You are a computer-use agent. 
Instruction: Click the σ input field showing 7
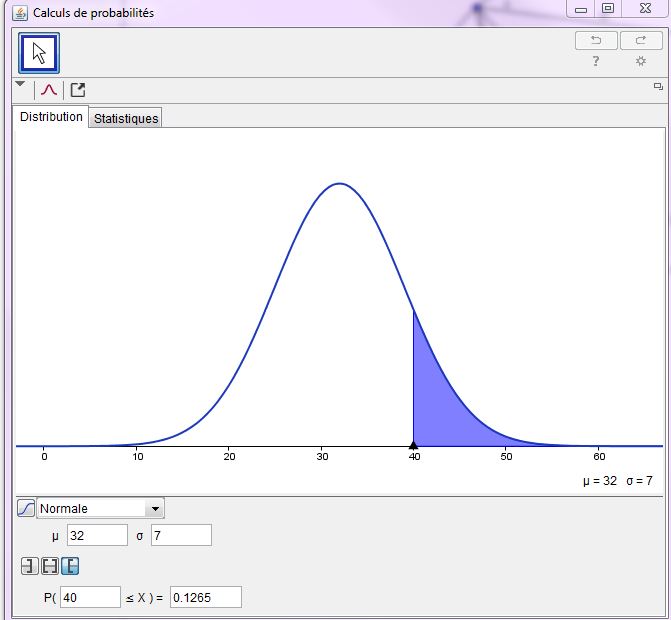point(181,535)
